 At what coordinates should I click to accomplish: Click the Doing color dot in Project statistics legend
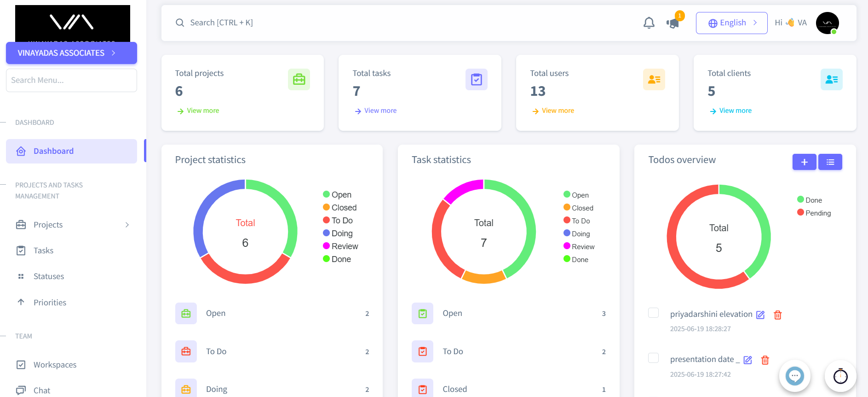pos(326,233)
